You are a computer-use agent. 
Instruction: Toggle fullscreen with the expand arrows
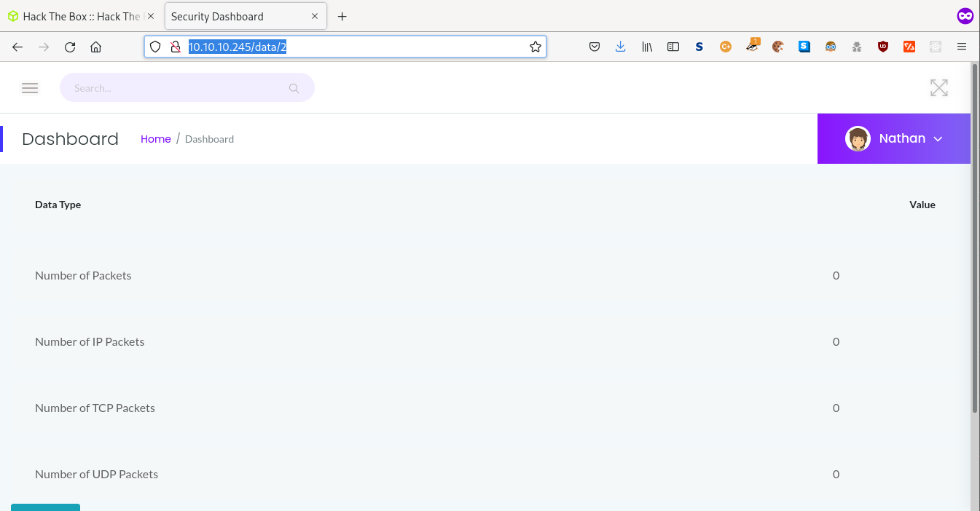[x=939, y=88]
